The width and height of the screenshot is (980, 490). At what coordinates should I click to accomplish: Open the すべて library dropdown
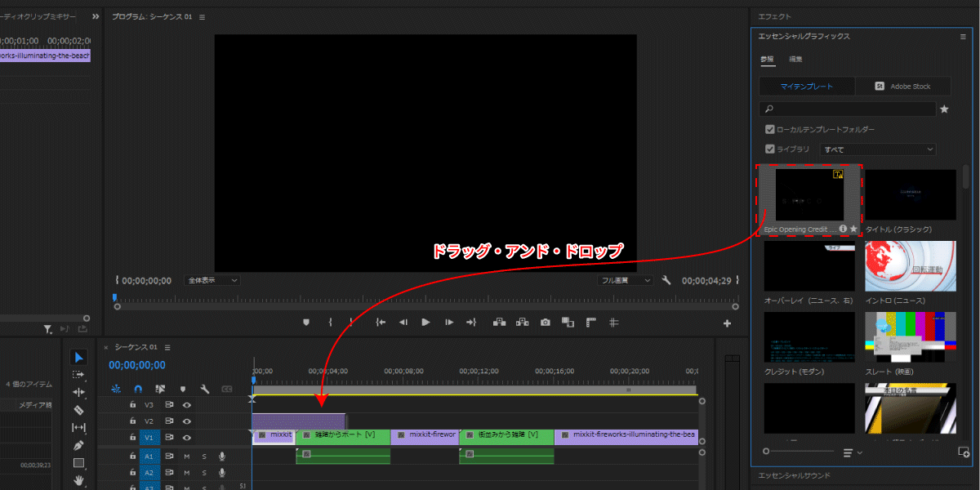tap(878, 149)
